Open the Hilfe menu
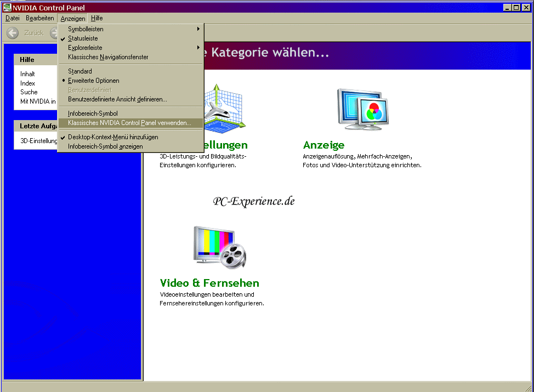 click(96, 18)
